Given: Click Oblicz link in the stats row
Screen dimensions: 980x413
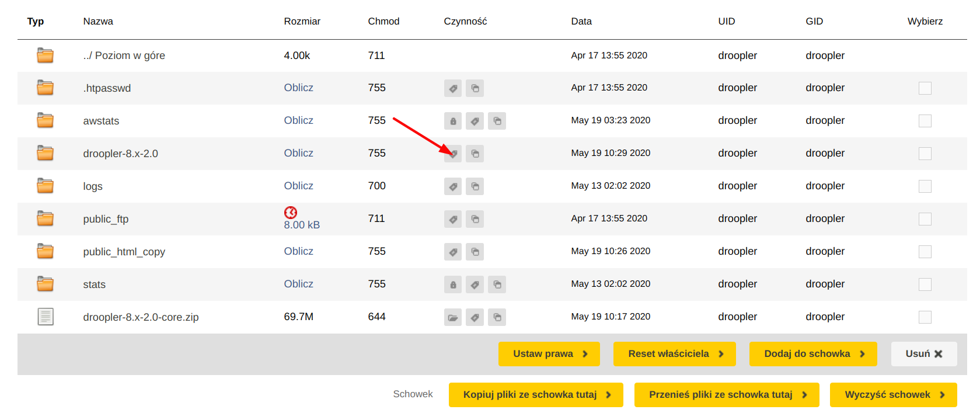Looking at the screenshot, I should 299,284.
